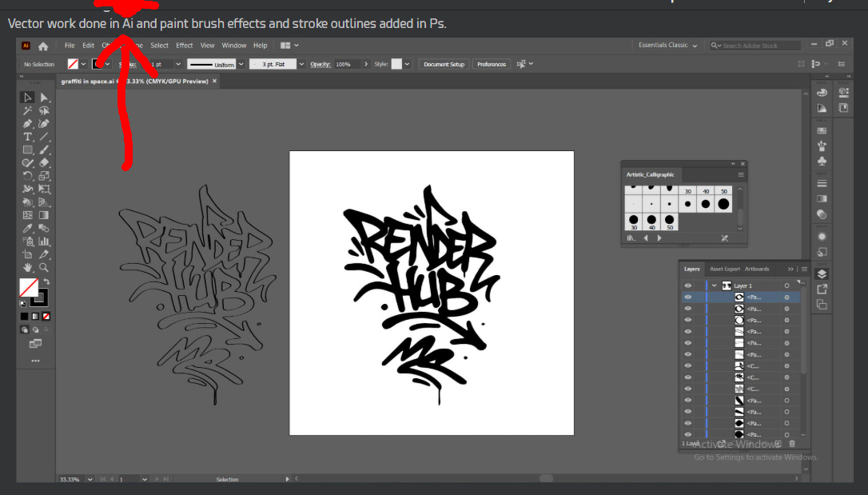Screen dimensions: 868x495
Task: Select the Paintbrush tool
Action: click(x=44, y=150)
